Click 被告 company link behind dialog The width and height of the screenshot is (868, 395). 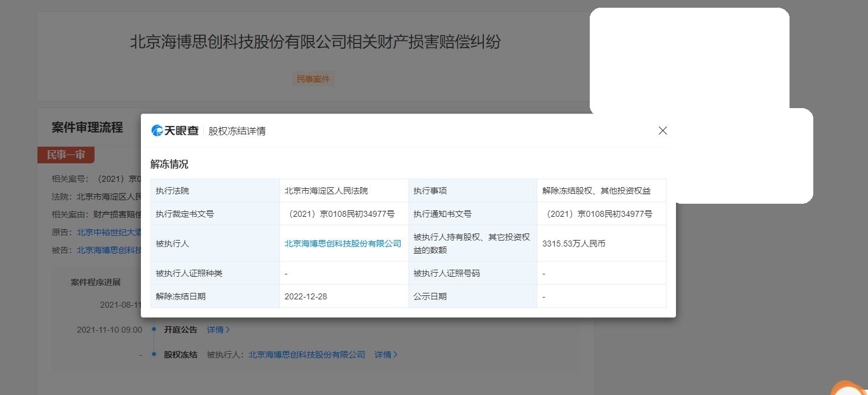coord(109,250)
